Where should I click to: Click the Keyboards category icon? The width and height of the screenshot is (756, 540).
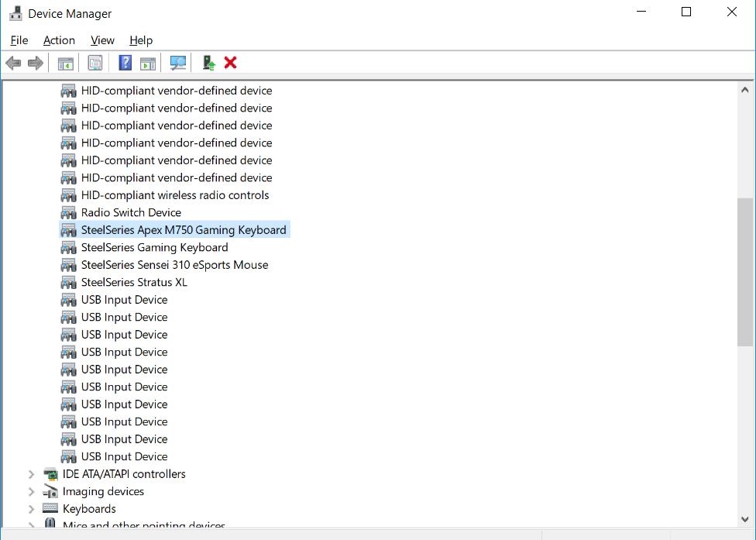50,508
